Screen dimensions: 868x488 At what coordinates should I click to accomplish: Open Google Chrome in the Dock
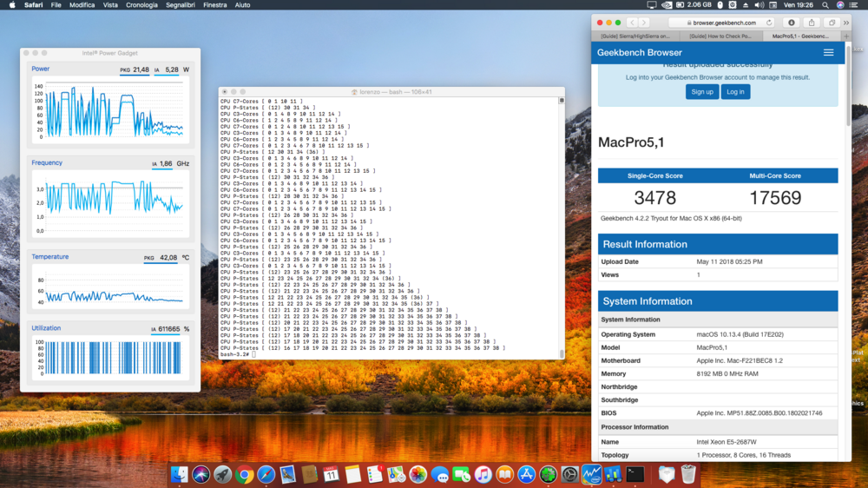click(245, 475)
